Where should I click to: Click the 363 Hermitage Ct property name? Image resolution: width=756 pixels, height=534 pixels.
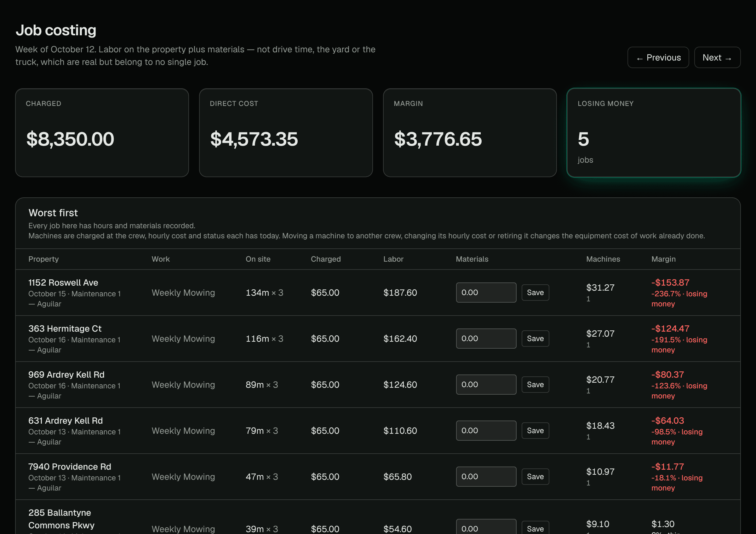(x=65, y=328)
